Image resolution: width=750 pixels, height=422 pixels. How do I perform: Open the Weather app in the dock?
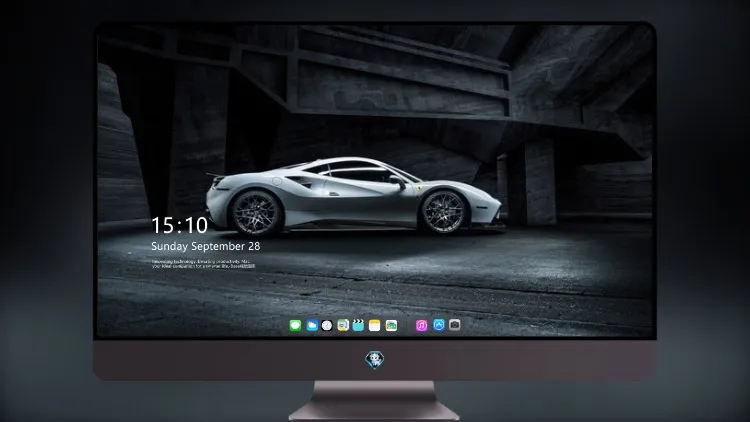(x=312, y=325)
